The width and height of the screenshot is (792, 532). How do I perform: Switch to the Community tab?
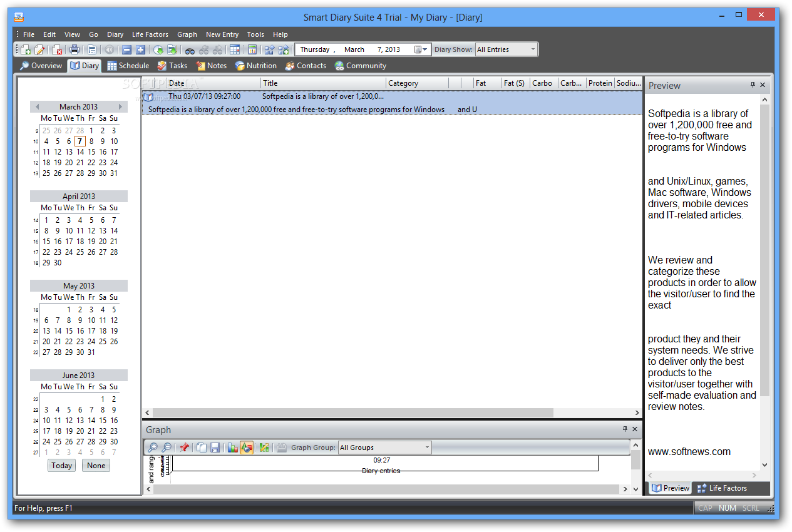[x=360, y=66]
